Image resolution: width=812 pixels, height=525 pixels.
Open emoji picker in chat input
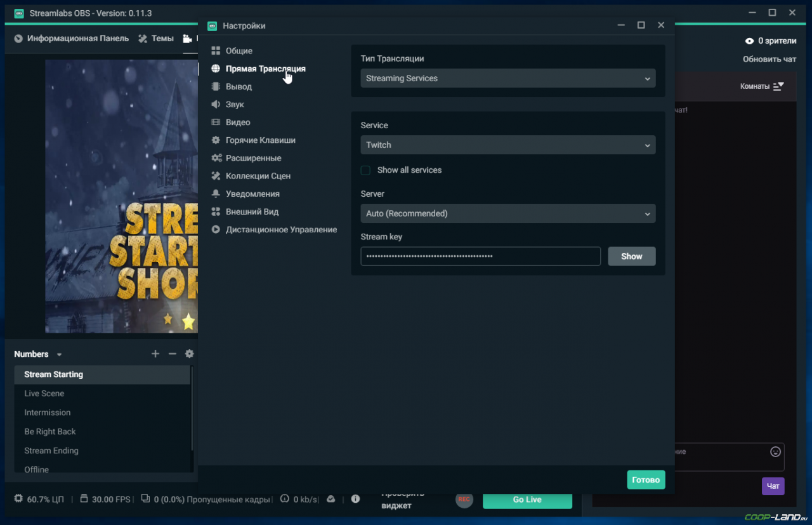pyautogui.click(x=775, y=451)
